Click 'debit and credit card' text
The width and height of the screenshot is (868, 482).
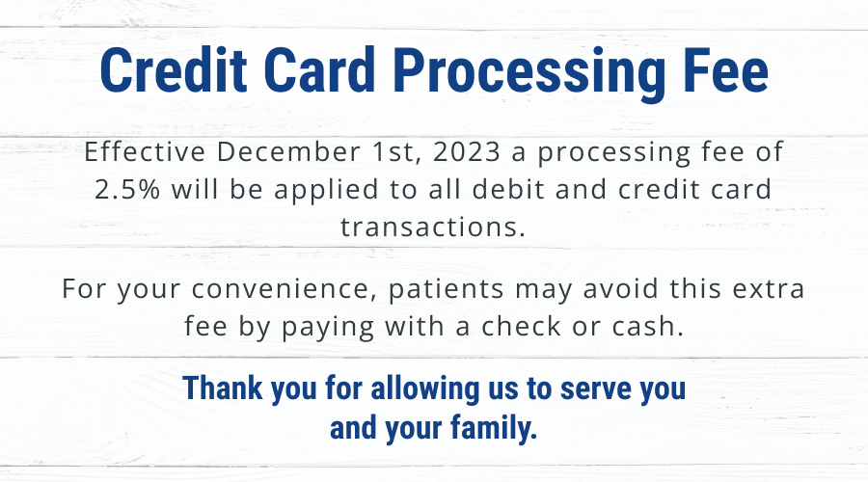click(x=622, y=189)
